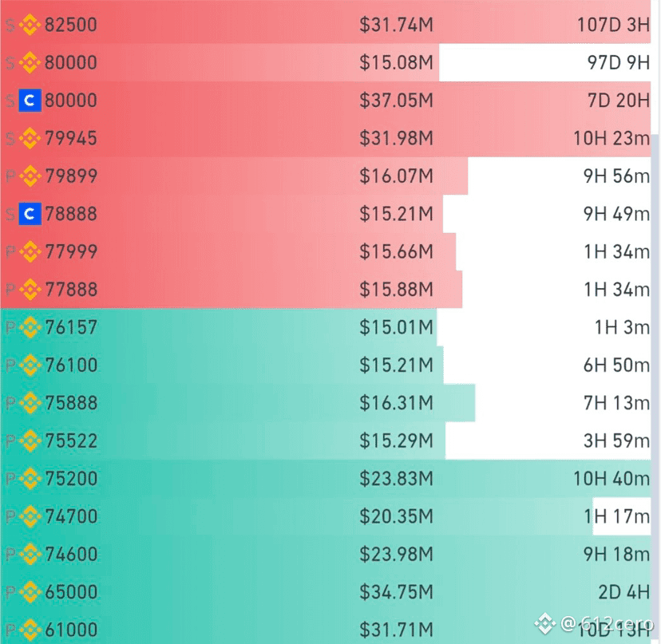The width and height of the screenshot is (661, 644).
Task: Click the $20.35M order value
Action: tap(396, 517)
